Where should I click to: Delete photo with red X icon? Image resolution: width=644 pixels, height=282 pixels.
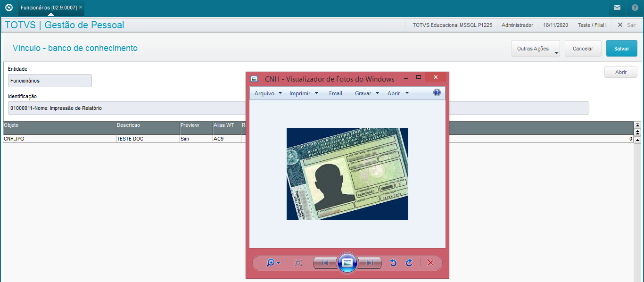pyautogui.click(x=430, y=263)
